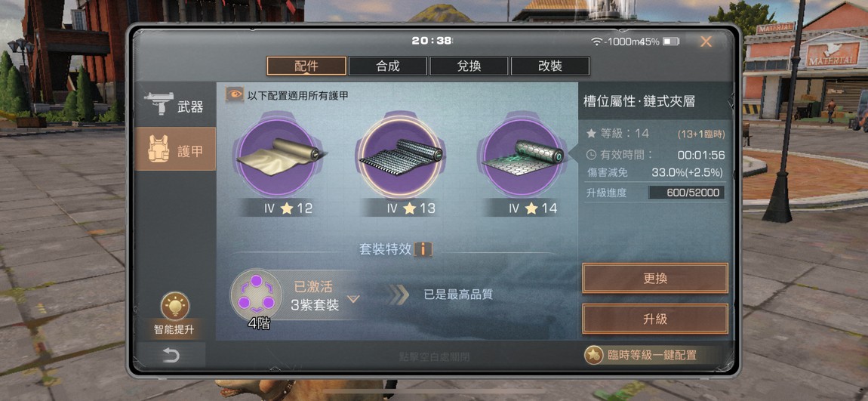Open the 改裝 tab

point(549,66)
